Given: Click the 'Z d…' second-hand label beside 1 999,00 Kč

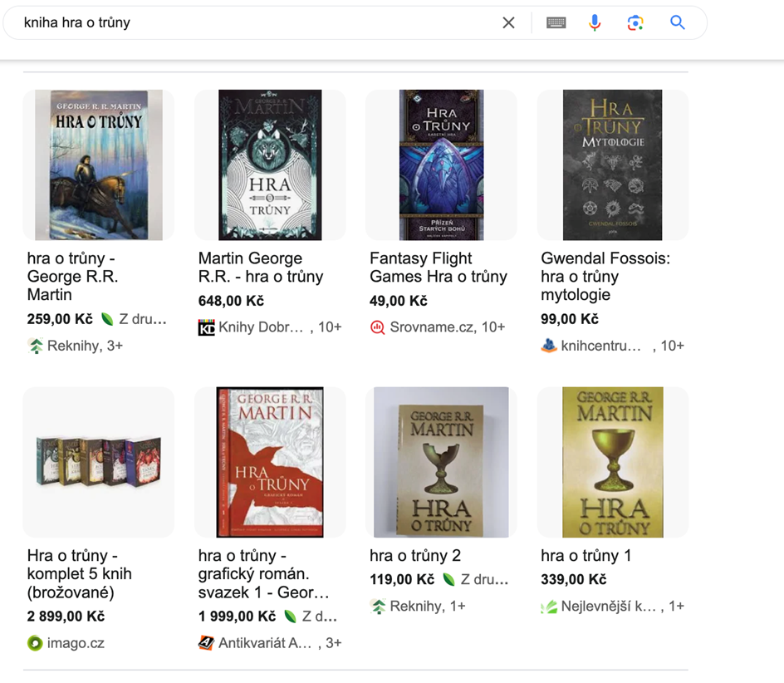Looking at the screenshot, I should [x=320, y=616].
